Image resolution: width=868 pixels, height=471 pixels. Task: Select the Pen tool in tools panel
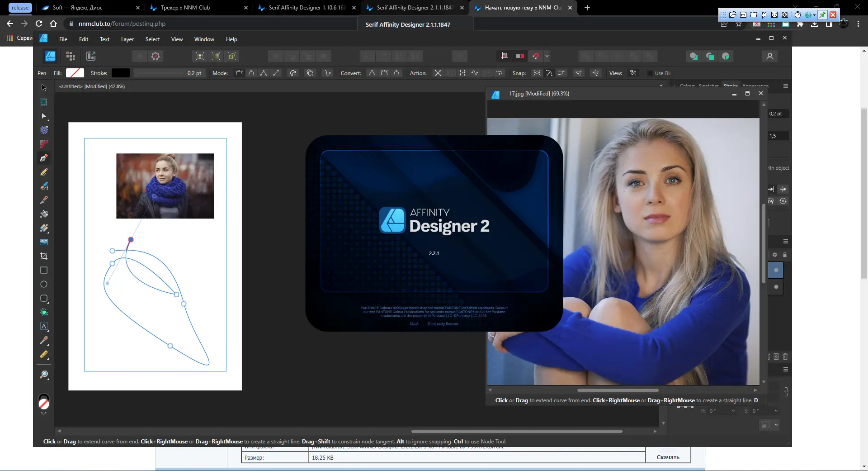pos(44,158)
